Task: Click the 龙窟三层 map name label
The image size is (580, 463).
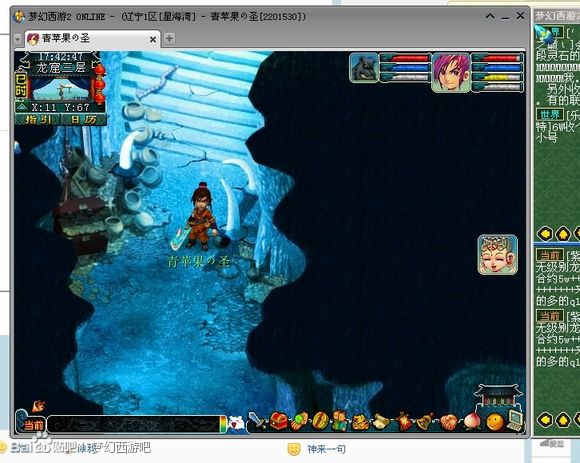Action: point(61,68)
